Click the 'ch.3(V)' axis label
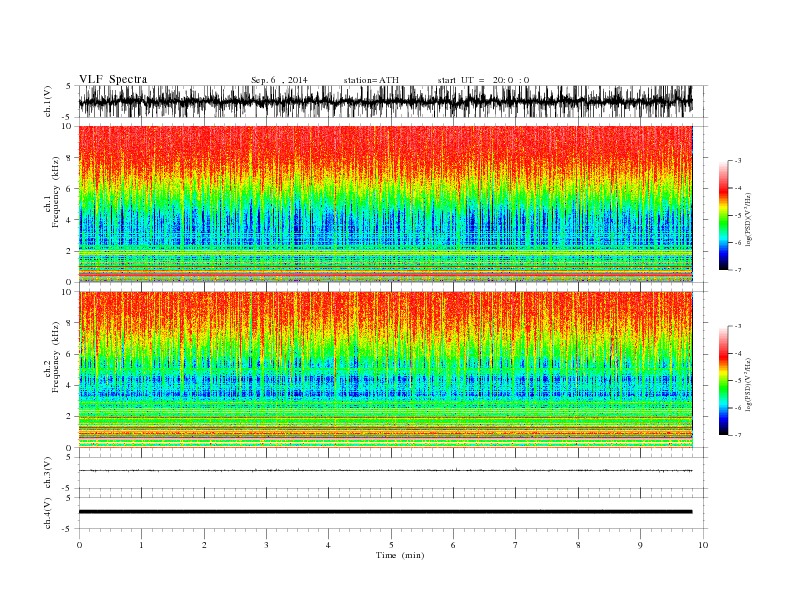This screenshot has width=792, height=612. point(48,473)
